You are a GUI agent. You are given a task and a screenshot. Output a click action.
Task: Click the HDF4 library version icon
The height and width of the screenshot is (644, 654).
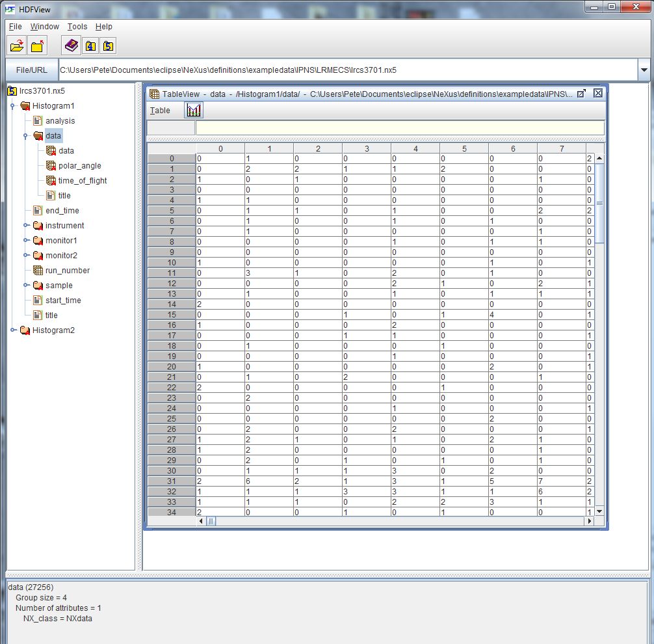pos(90,46)
